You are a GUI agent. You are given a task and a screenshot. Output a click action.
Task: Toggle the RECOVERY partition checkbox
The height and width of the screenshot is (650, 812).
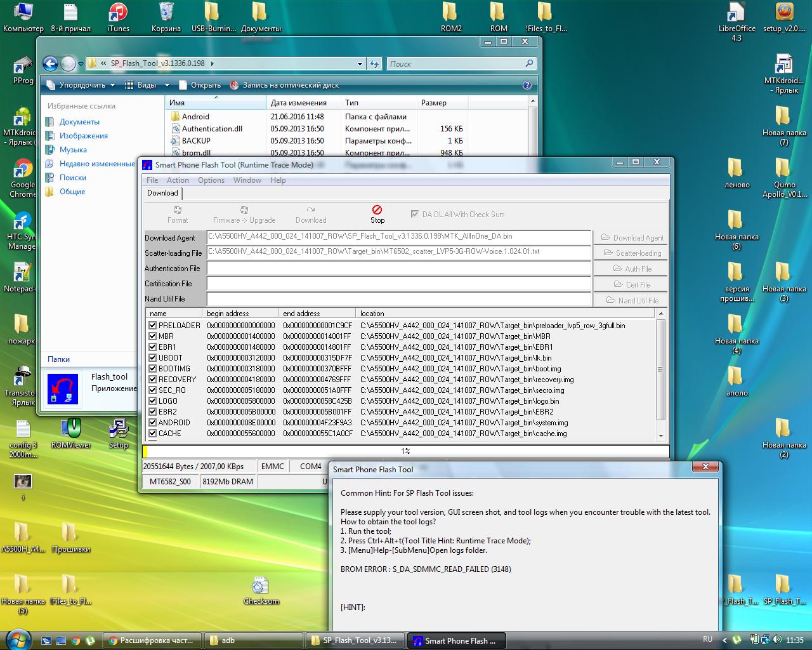152,380
